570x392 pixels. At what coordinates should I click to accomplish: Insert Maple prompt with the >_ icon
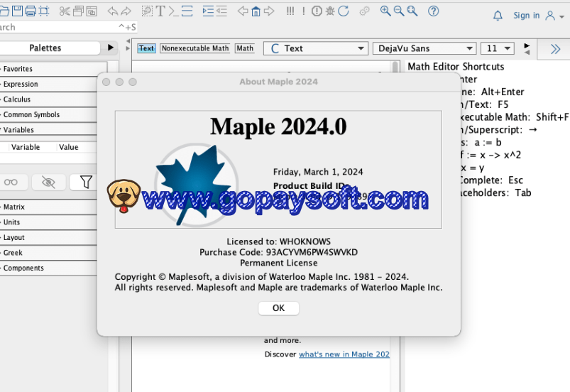pyautogui.click(x=173, y=11)
